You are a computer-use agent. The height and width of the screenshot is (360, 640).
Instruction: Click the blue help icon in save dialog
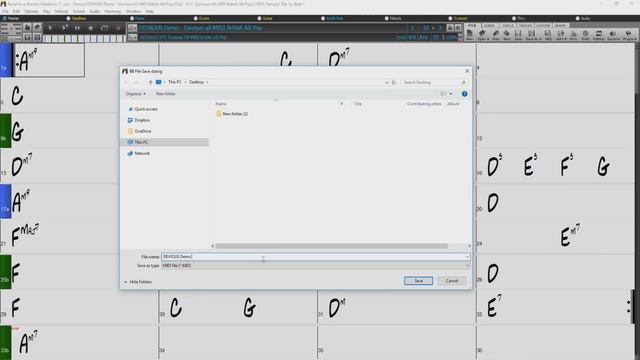tap(464, 94)
